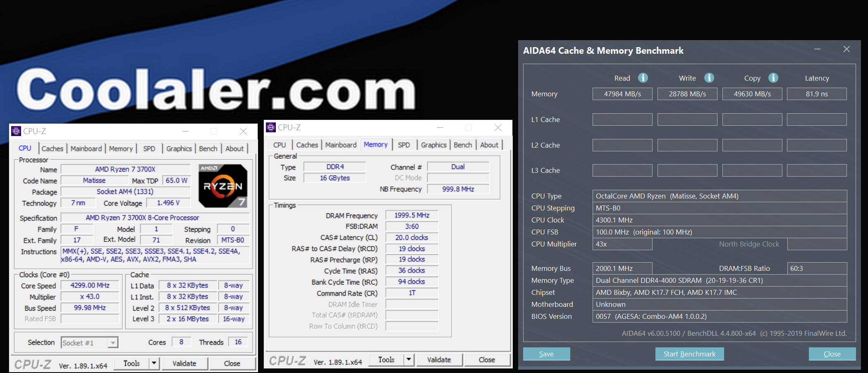Close the CPU-Z Memory window with X
This screenshot has height=373, width=868.
point(498,127)
